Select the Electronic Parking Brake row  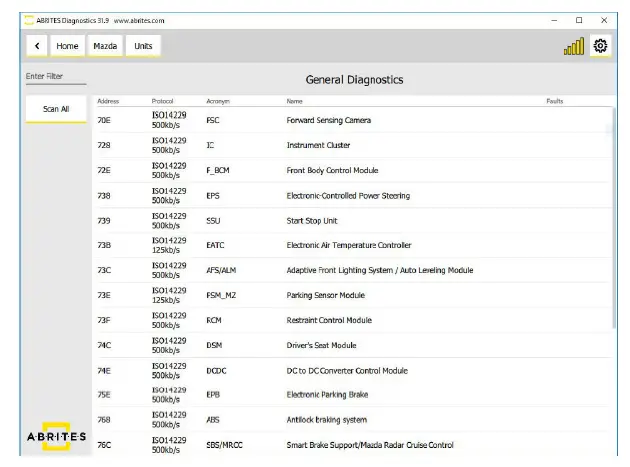tap(354, 395)
